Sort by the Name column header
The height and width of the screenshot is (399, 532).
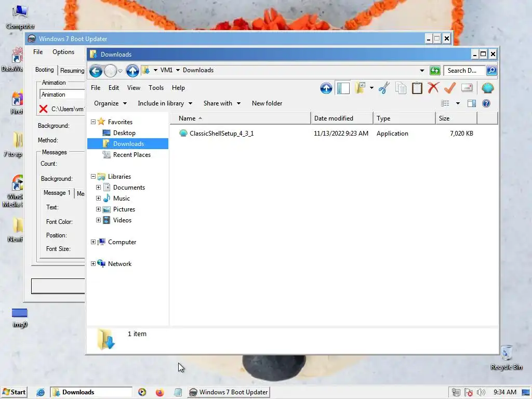pyautogui.click(x=240, y=118)
